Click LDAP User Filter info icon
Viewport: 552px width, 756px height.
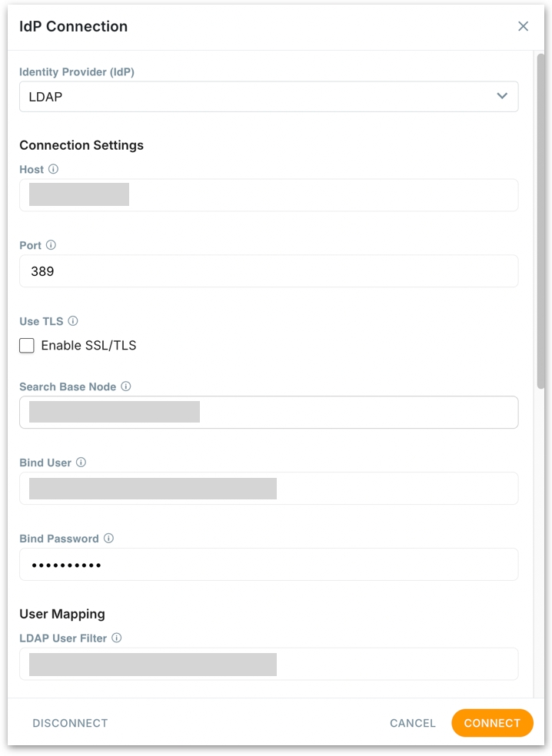[x=117, y=638]
